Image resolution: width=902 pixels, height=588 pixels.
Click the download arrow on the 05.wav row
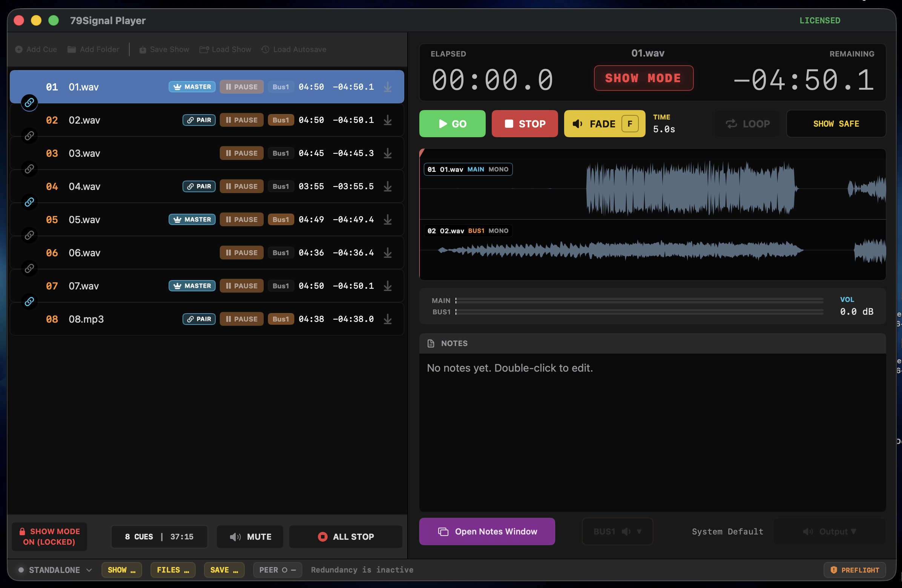coord(387,219)
